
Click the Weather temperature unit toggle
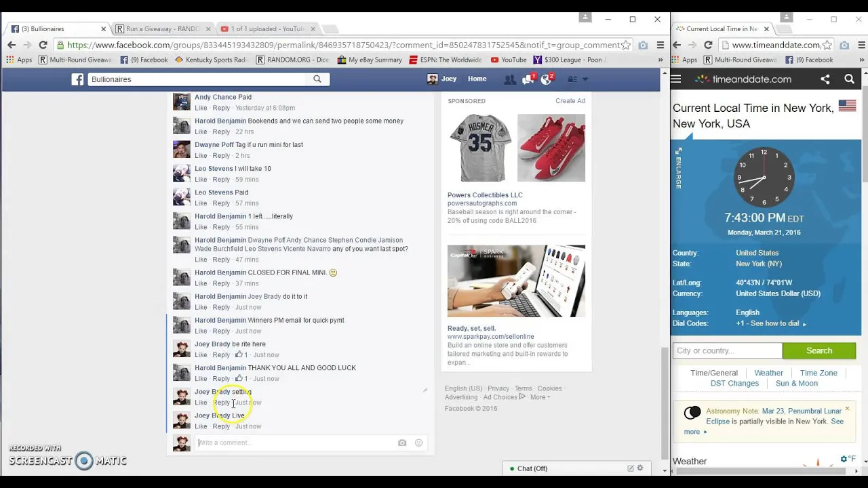click(x=848, y=460)
